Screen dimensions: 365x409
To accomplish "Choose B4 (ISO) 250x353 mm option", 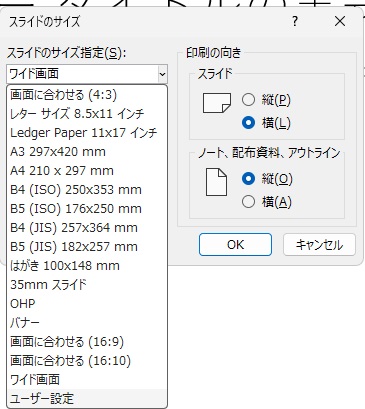I will 87,190.
